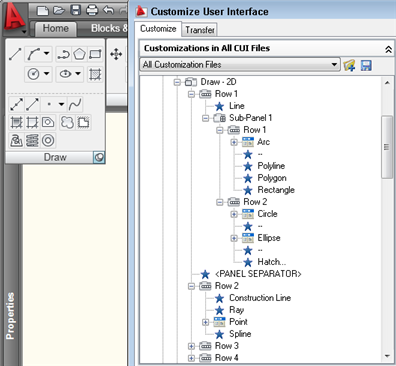Select the Circle tool in Draw panel
The image size is (396, 366).
tap(33, 74)
